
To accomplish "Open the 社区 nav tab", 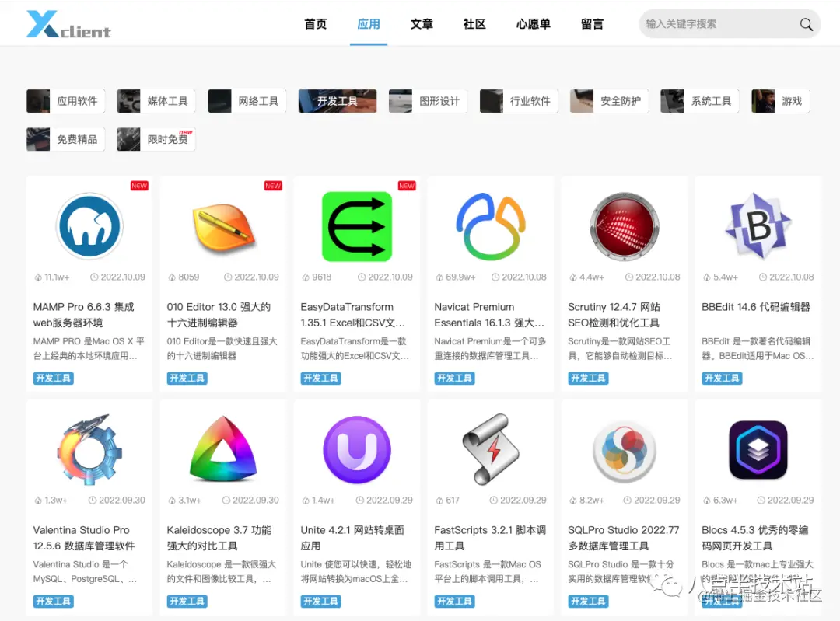I will [474, 24].
